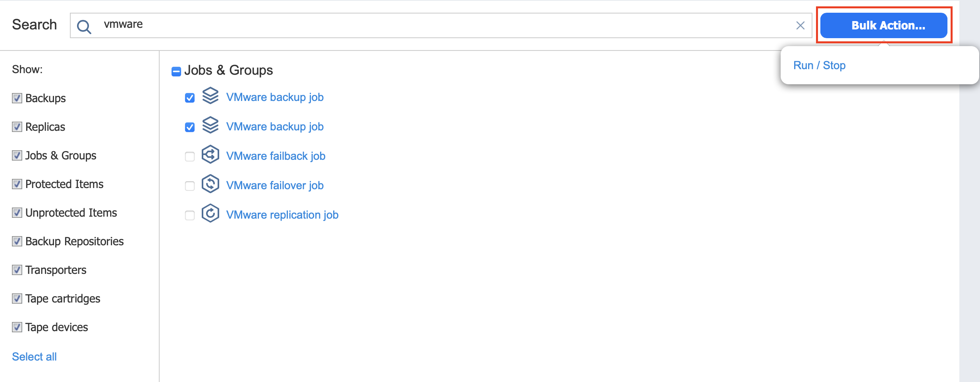This screenshot has height=382, width=980.
Task: Click first VMware backup job layers icon
Action: click(210, 95)
